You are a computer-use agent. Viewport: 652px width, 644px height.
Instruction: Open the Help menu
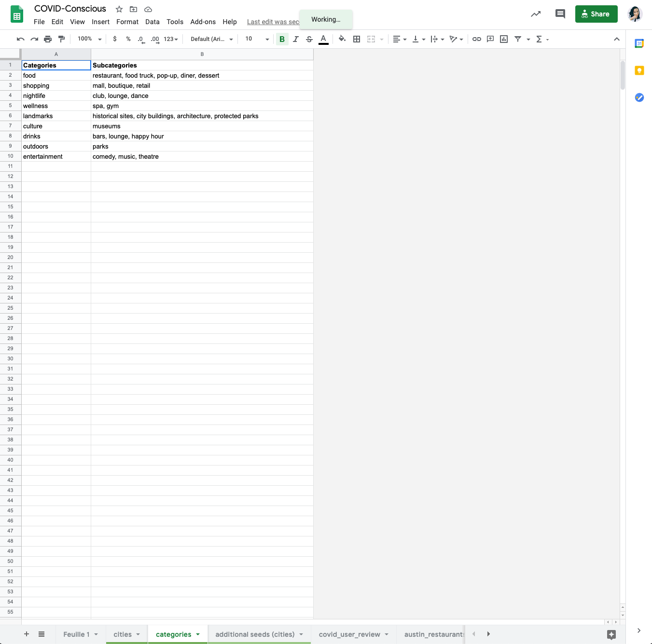(x=230, y=22)
